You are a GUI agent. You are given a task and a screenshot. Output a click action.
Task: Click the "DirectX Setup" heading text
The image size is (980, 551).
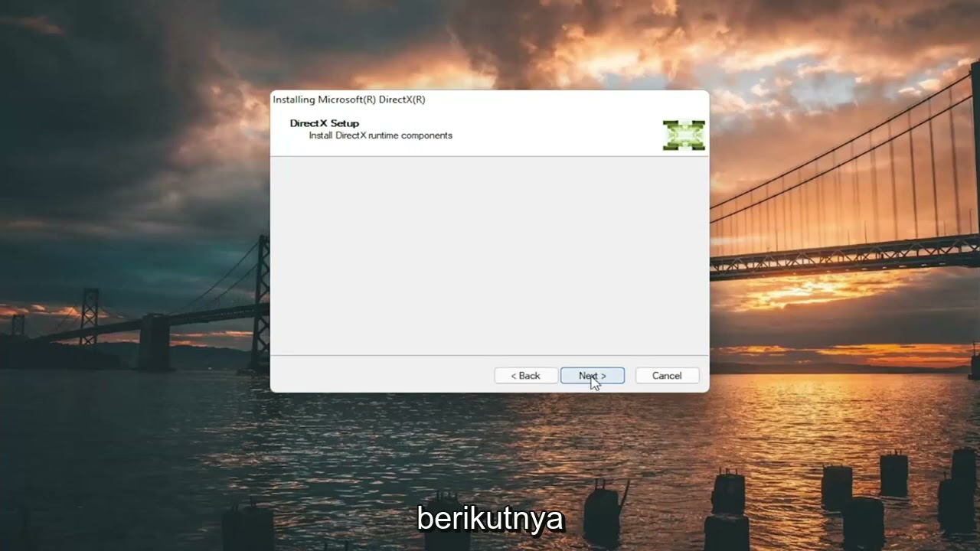325,123
